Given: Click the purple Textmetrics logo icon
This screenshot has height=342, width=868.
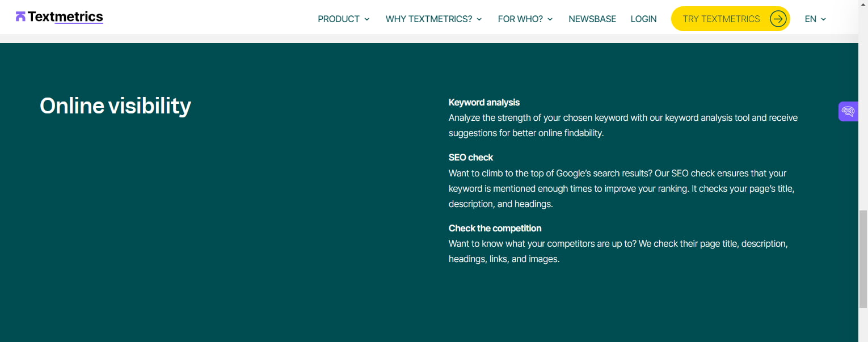Looking at the screenshot, I should coord(20,16).
